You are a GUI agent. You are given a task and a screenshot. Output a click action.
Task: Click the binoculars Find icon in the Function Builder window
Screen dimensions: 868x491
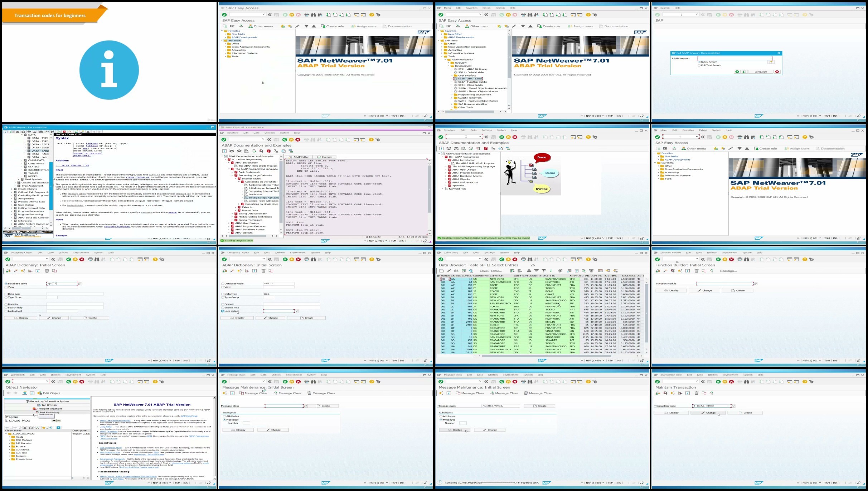(x=747, y=259)
